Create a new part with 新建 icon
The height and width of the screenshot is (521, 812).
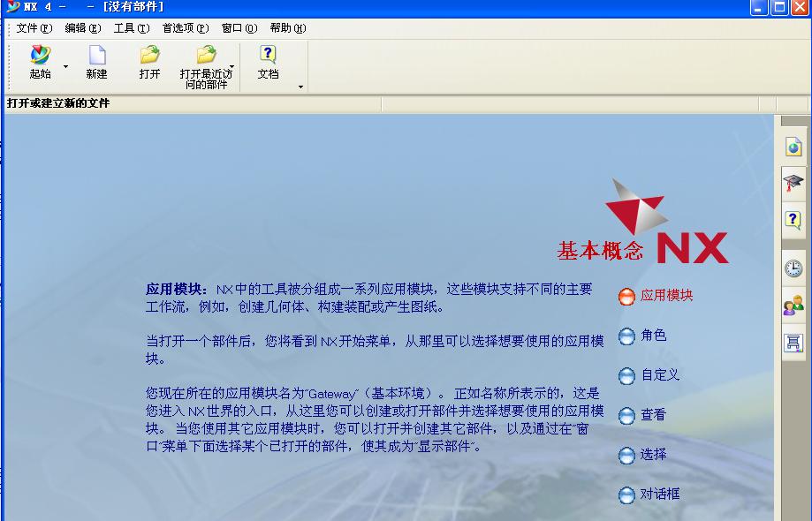97,62
